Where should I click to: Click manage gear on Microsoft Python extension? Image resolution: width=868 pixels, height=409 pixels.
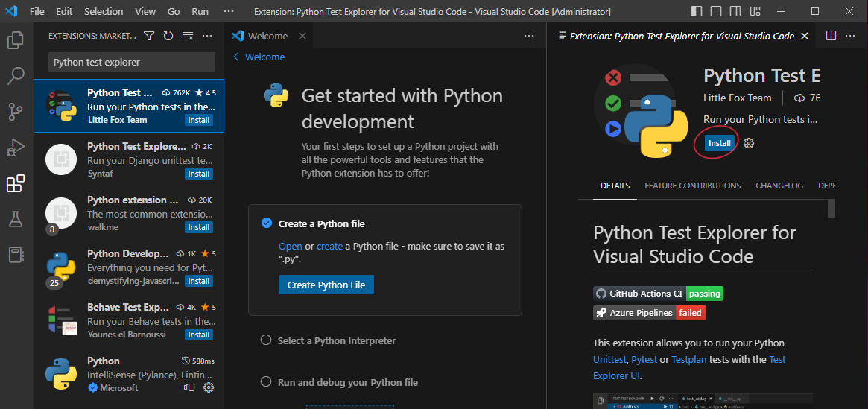tap(209, 388)
